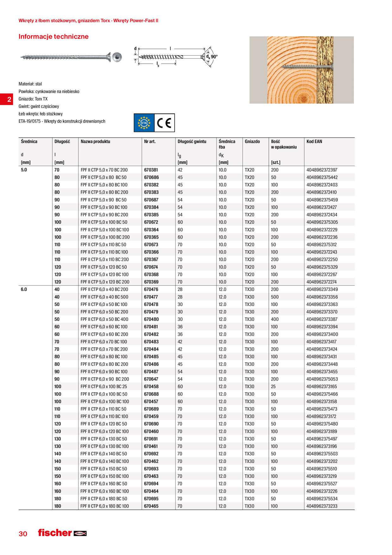Click 'FPF II CTP 5,0 x 80 BC 200'

104,192
